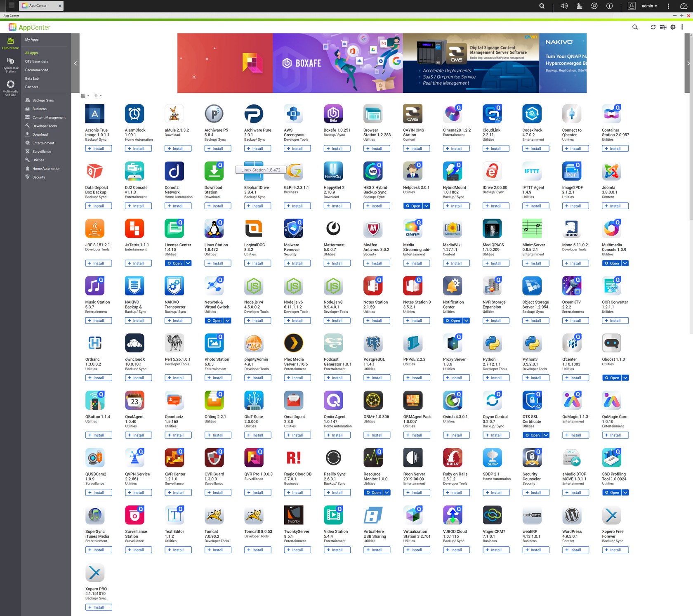The width and height of the screenshot is (693, 616).
Task: Open App Center settings gear icon
Action: pos(673,27)
